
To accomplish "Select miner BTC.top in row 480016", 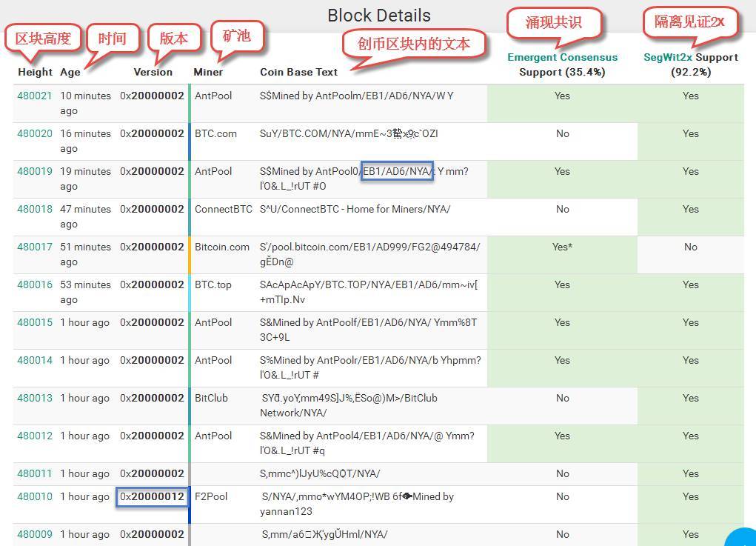I will coord(213,284).
